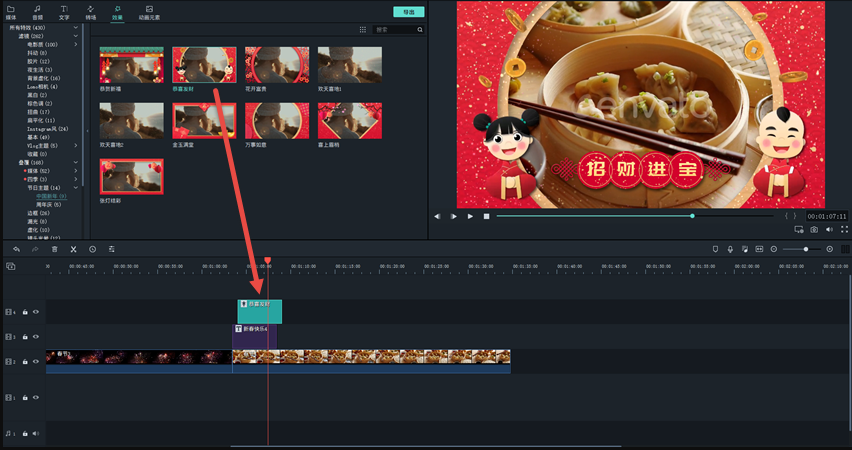
Task: Toggle lock on video track 1
Action: click(25, 398)
